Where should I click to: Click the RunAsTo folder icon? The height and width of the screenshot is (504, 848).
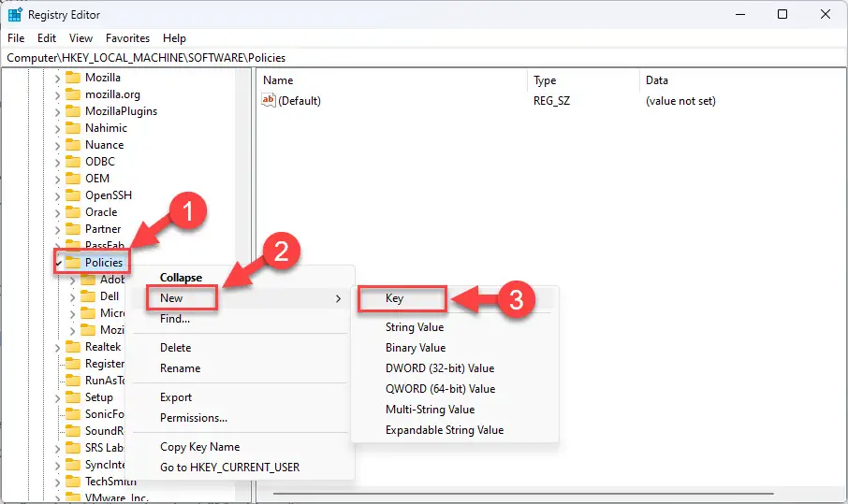[72, 381]
